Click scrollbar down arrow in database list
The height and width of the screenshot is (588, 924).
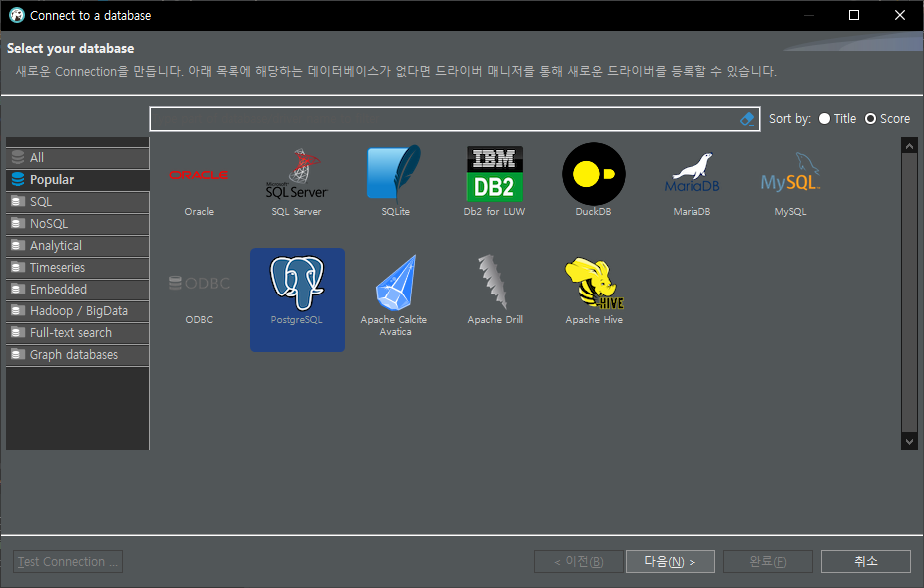[x=909, y=441]
